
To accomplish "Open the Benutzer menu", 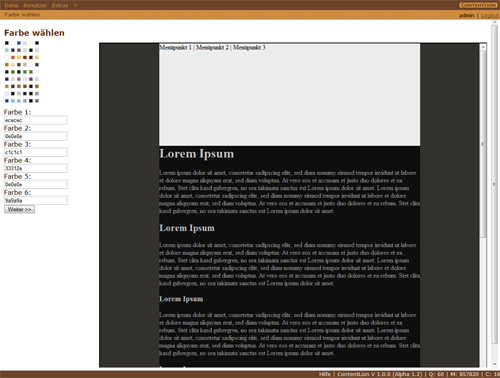I will (x=35, y=5).
